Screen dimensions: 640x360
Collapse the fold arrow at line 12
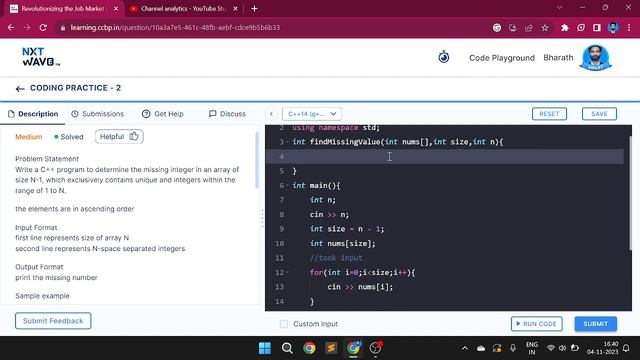coord(287,273)
